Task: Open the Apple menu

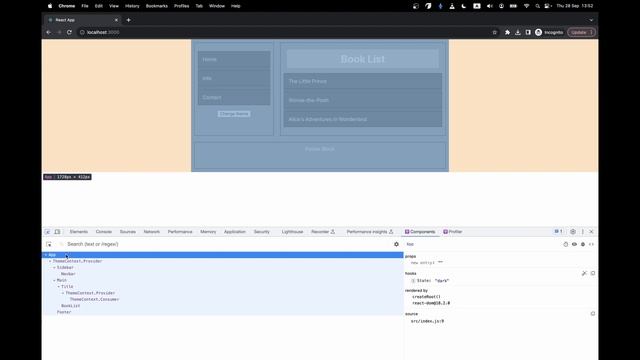Action: (x=50, y=6)
